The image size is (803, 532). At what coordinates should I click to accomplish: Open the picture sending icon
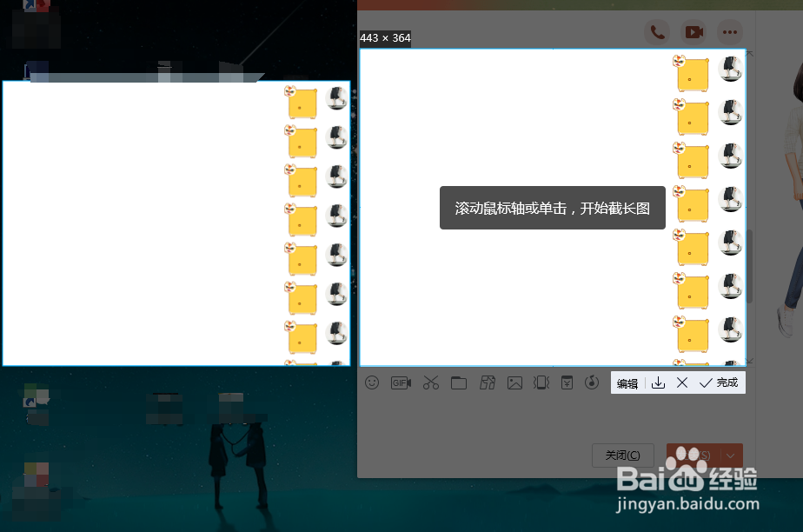516,382
